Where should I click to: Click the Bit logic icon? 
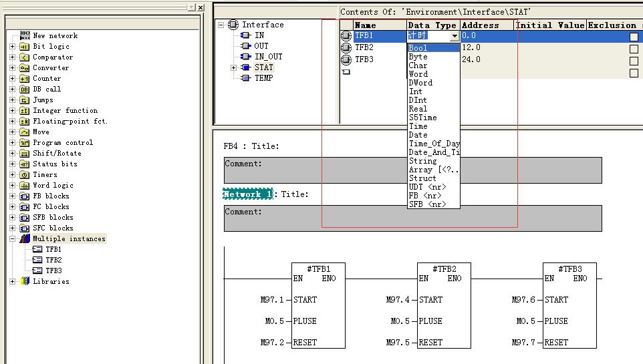point(25,47)
